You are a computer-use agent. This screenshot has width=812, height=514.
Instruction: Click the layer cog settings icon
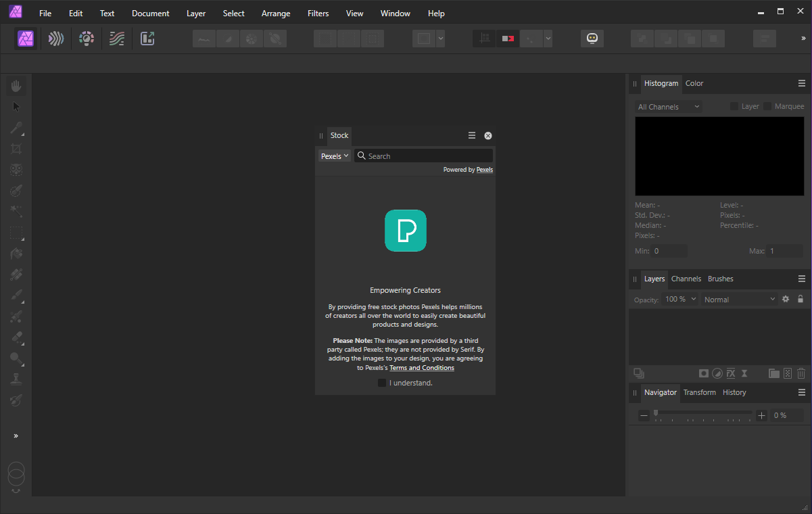coord(786,299)
